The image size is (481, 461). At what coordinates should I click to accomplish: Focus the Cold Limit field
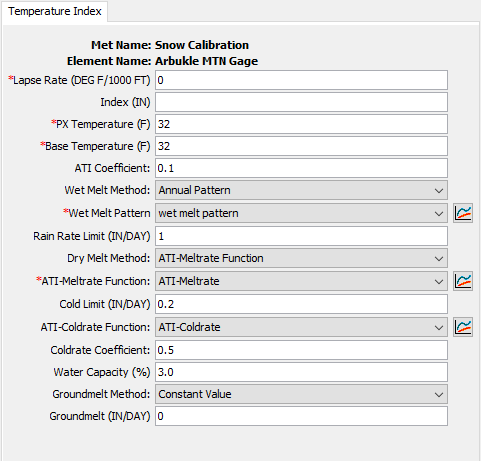[x=301, y=304]
